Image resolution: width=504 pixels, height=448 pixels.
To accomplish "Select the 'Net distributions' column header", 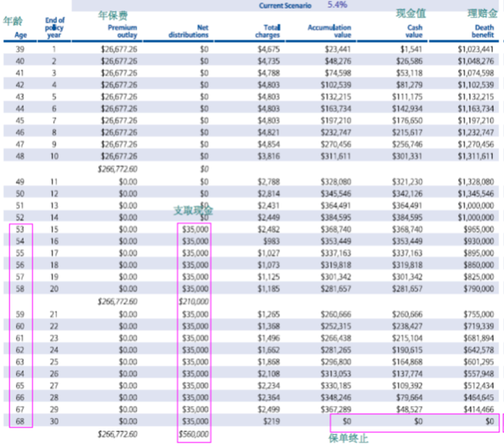I will tap(188, 31).
